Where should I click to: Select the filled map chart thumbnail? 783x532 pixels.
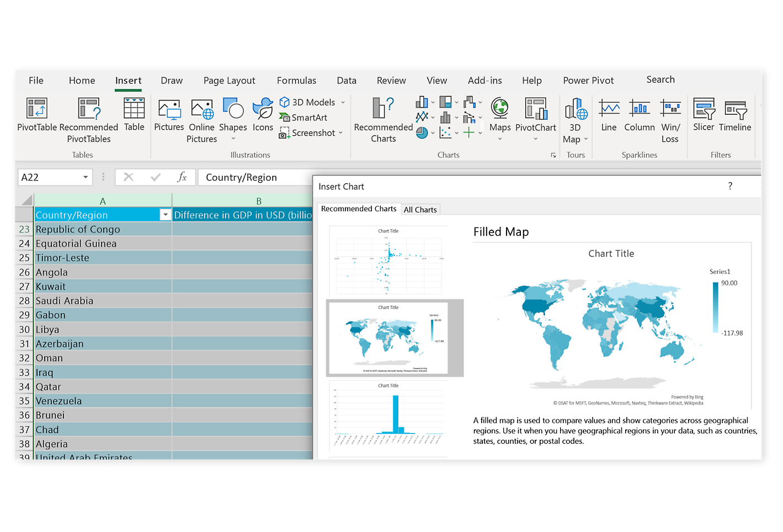click(395, 338)
